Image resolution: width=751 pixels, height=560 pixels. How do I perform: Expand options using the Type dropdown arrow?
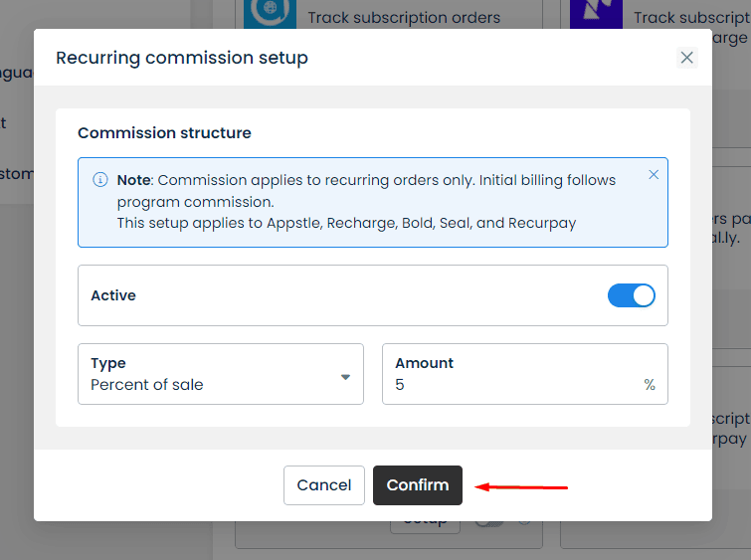345,377
